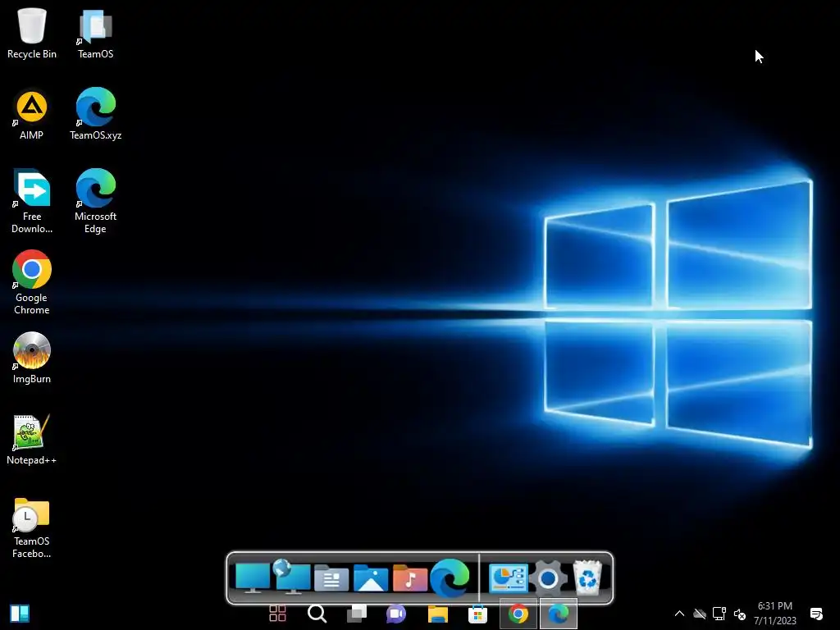
Task: Open the notification center icon
Action: 816,614
